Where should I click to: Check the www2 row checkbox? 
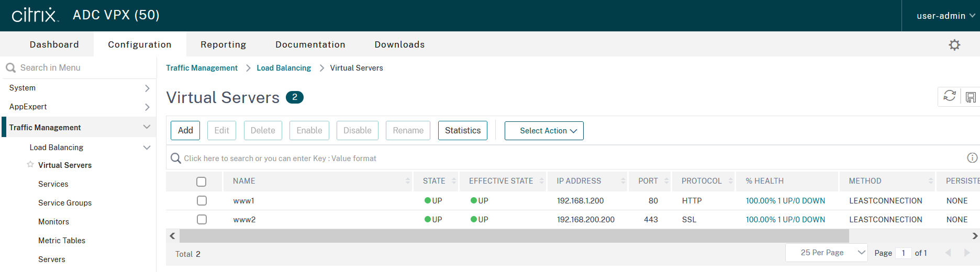(x=202, y=220)
